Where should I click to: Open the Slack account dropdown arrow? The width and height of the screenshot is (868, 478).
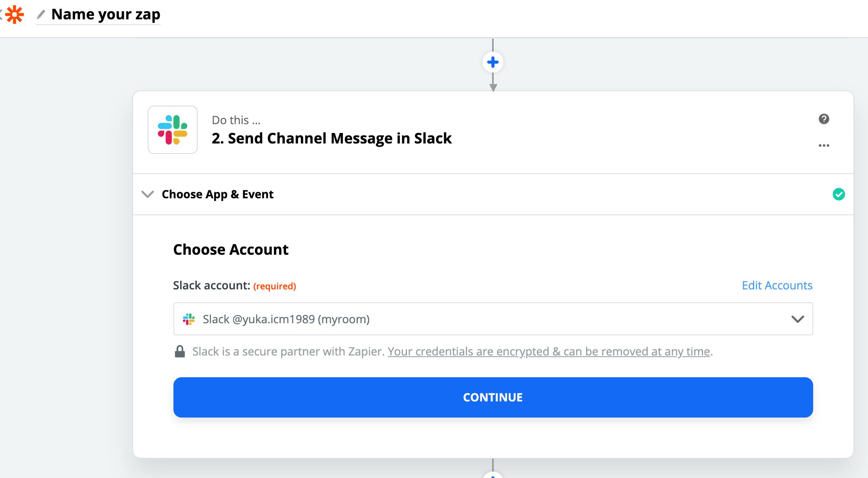coord(797,319)
